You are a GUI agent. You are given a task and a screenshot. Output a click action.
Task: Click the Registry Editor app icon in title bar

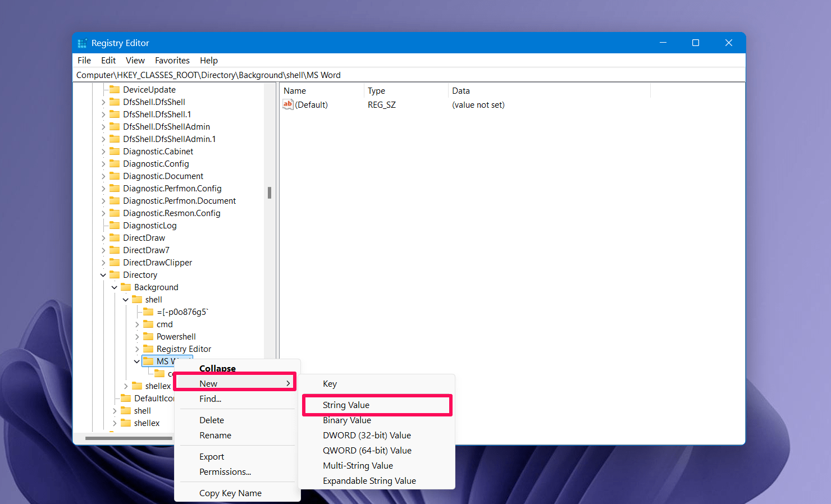pos(82,43)
